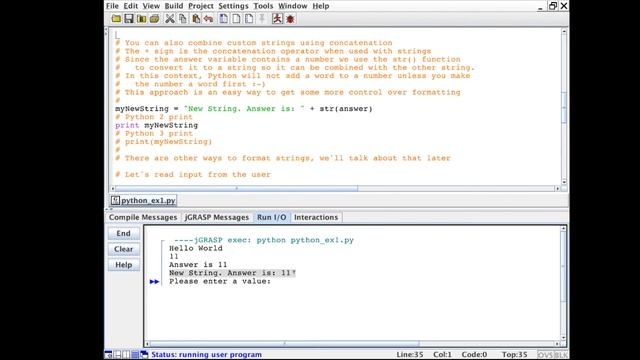Viewport: 640px width, 360px height.
Task: Click editor scroll down arrow
Action: 564,182
